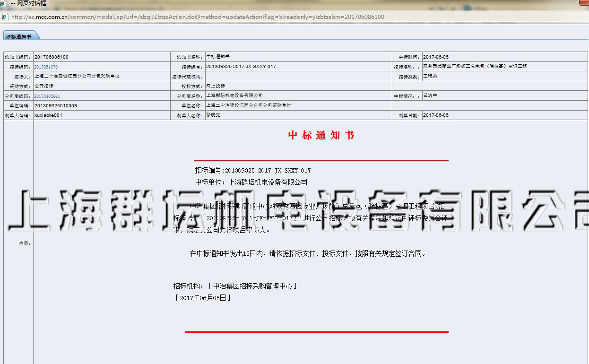
Task: Click the 单位编码 value 201309325010009
Action: tap(55, 106)
